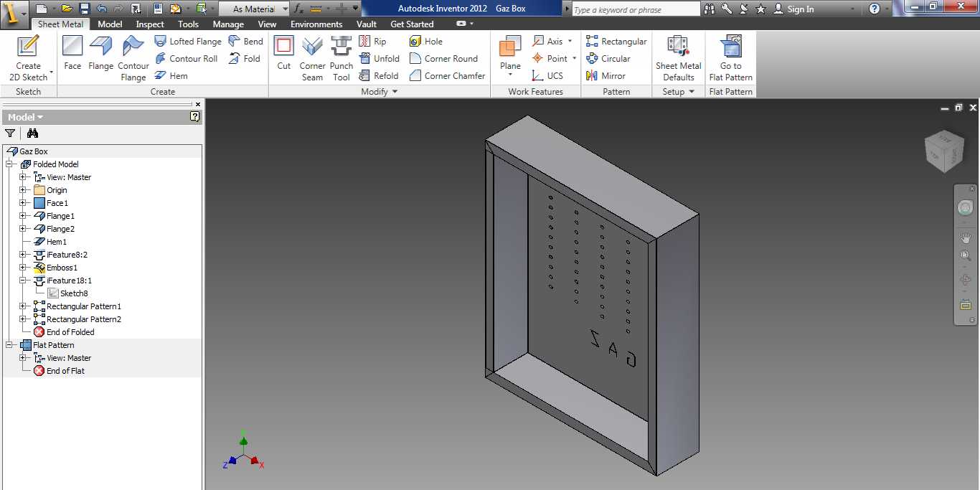Open the Environments tab
This screenshot has height=490, width=980.
point(316,24)
